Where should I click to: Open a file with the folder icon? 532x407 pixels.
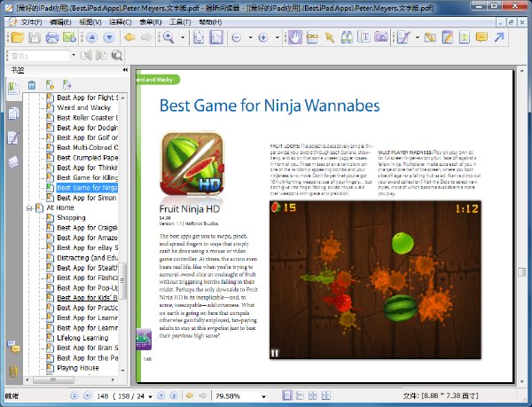[x=17, y=37]
